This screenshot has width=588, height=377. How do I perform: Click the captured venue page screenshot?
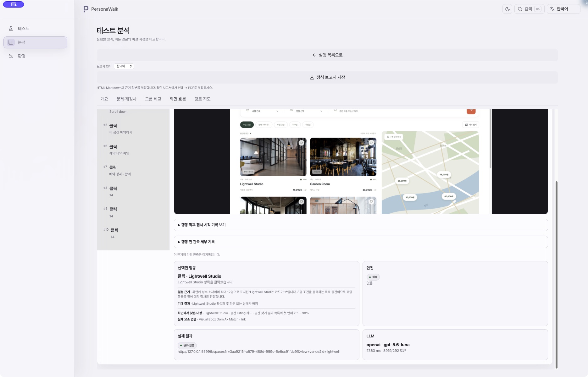coord(361,161)
